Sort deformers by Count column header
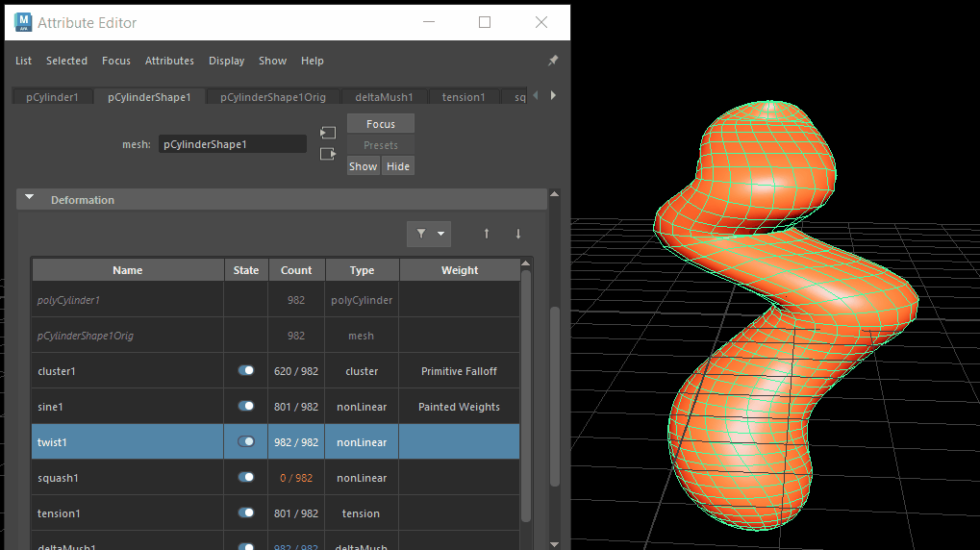The image size is (980, 550). 296,270
